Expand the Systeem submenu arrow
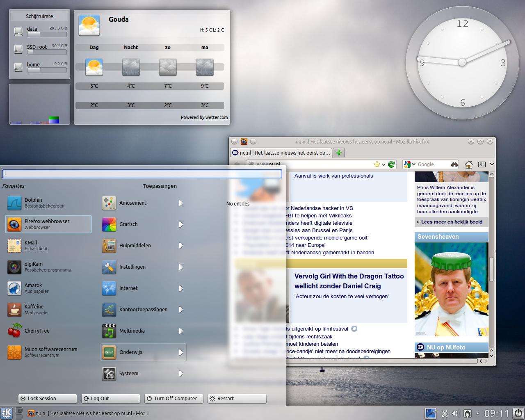 (x=181, y=374)
